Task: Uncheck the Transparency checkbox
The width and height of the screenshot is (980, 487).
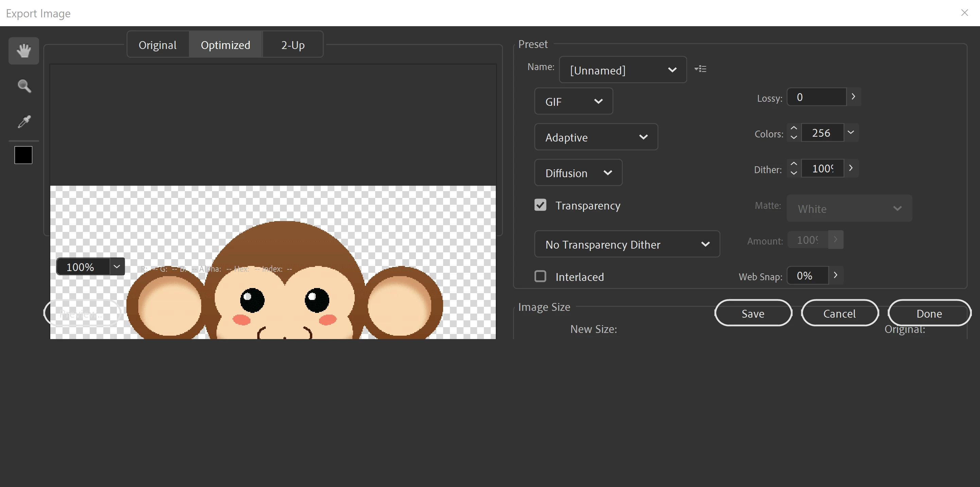Action: coord(540,205)
